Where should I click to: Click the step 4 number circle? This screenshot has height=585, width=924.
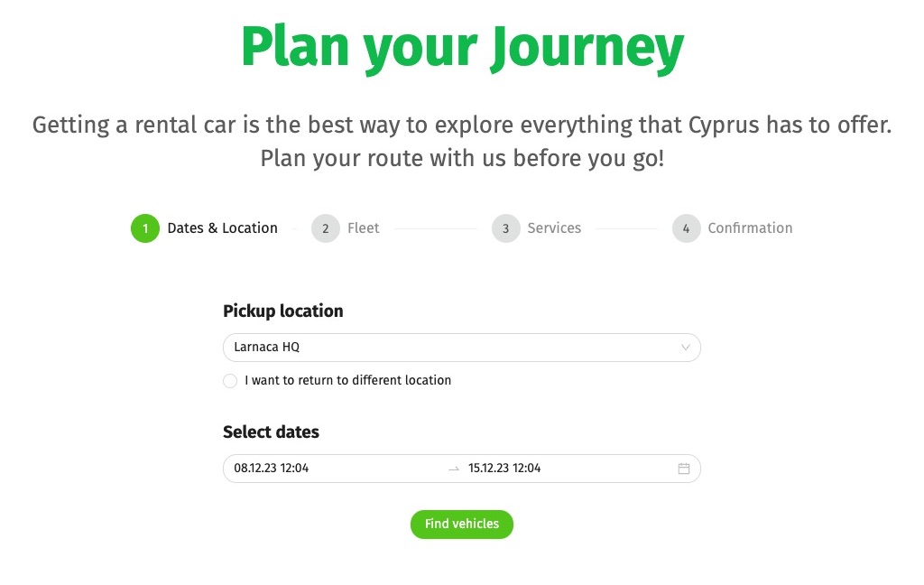tap(687, 228)
